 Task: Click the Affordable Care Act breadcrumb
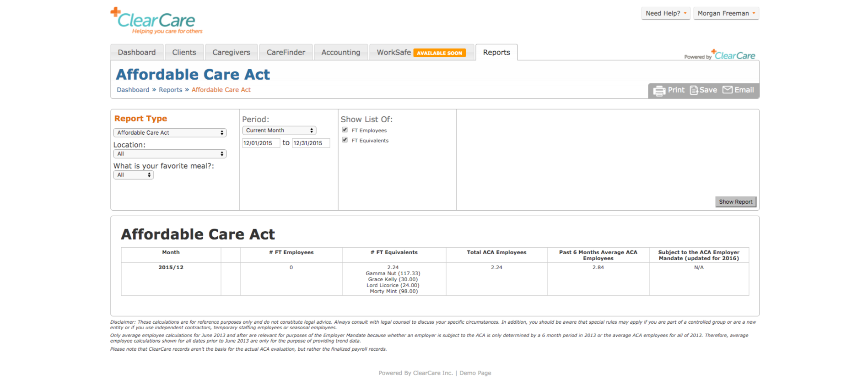tap(221, 90)
